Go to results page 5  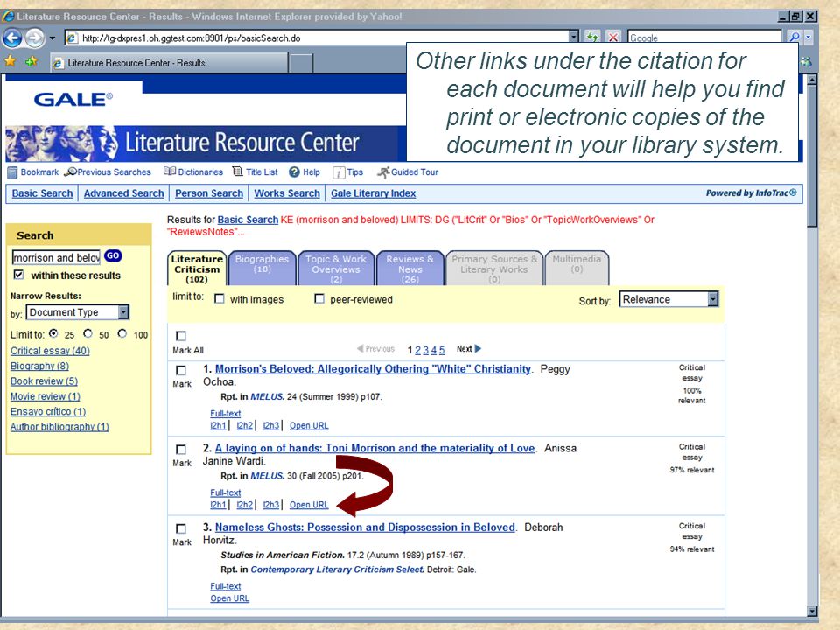tap(442, 350)
